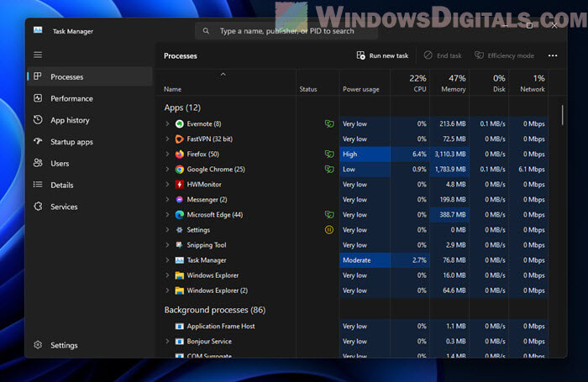
Task: Click Microsoft Edge's efficiency mode leaf icon
Action: pyautogui.click(x=329, y=215)
